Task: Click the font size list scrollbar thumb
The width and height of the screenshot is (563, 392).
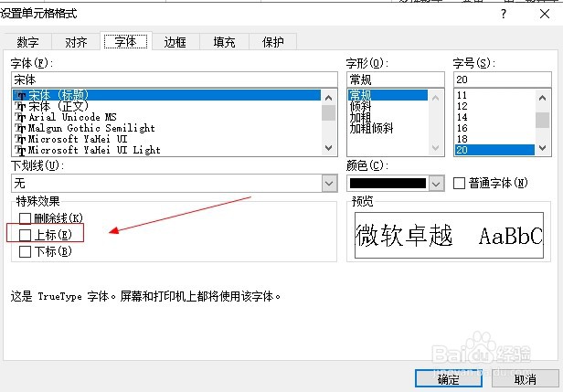Action: (x=543, y=120)
